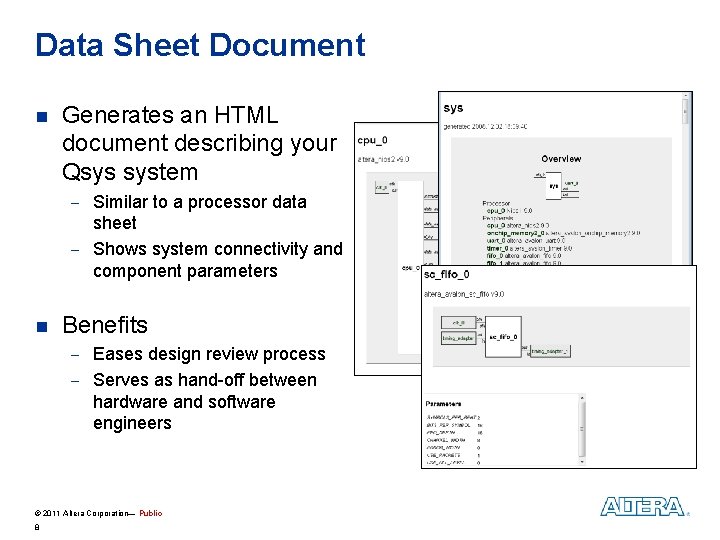Click the Parameters list scrollbar in sc_fifo_0
This screenshot has height=540, width=720.
click(x=582, y=429)
